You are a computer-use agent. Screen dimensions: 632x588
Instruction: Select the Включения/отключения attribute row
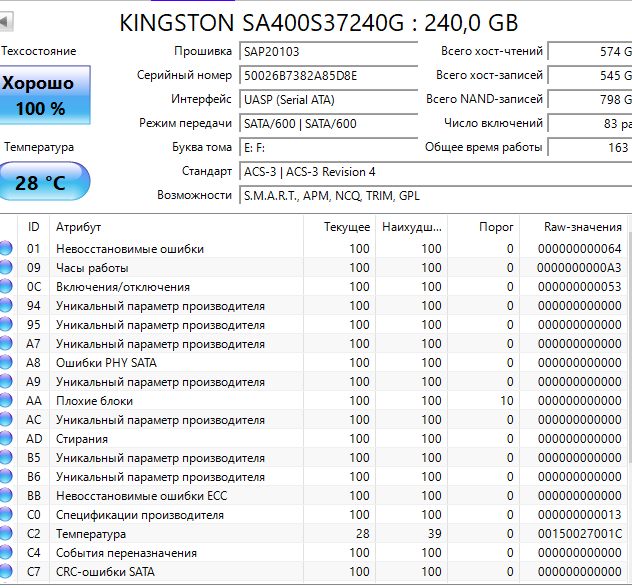313,286
